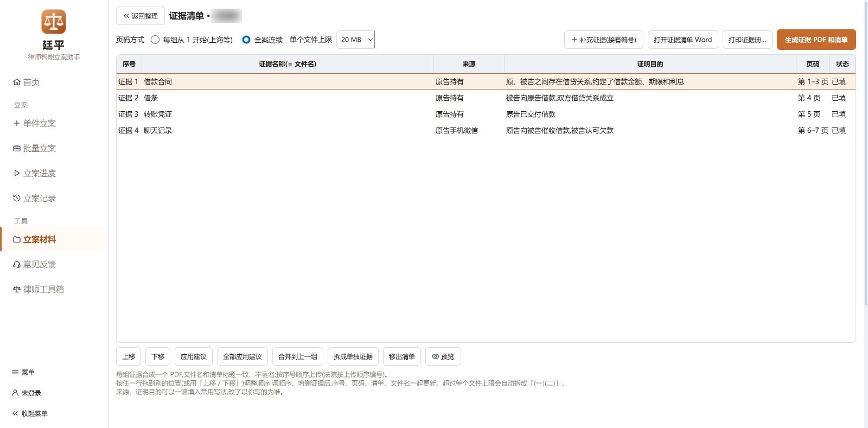The image size is (868, 428).
Task: Click the 预览 eye preview button
Action: pyautogui.click(x=443, y=356)
